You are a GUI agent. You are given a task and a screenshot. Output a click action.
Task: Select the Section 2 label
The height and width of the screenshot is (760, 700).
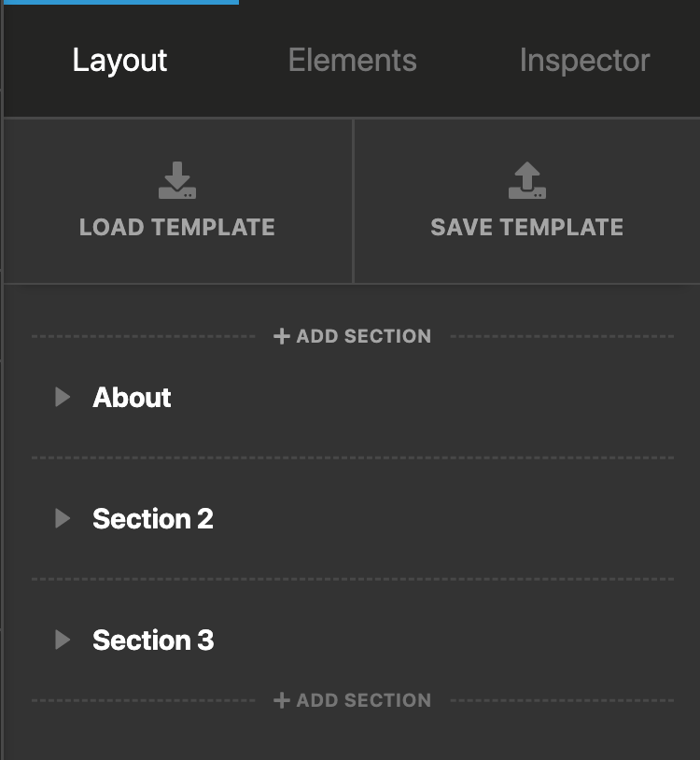(x=153, y=518)
